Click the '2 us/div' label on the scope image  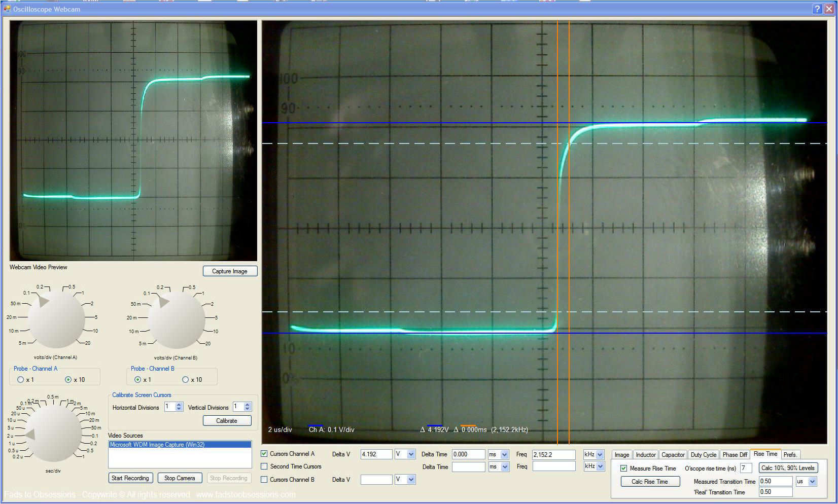(x=280, y=429)
